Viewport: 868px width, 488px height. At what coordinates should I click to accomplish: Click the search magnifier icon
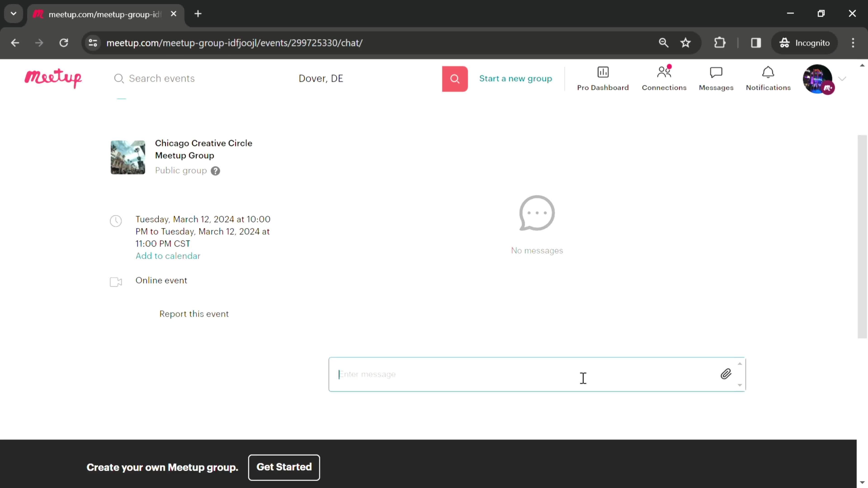455,78
